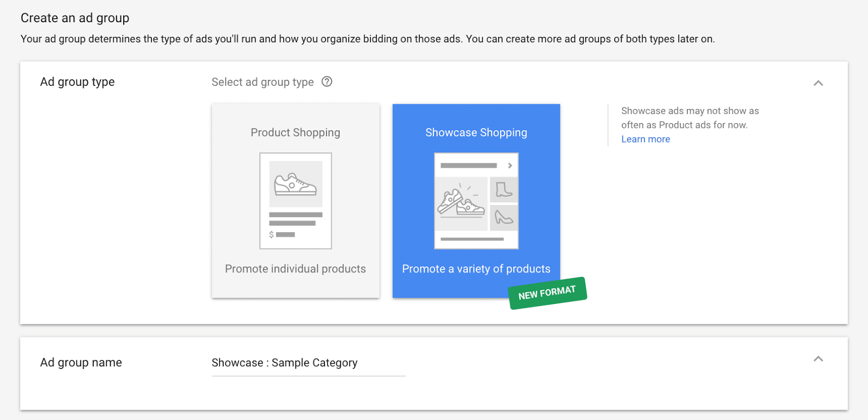Click the Ad group type section label
The image size is (868, 420).
click(78, 82)
